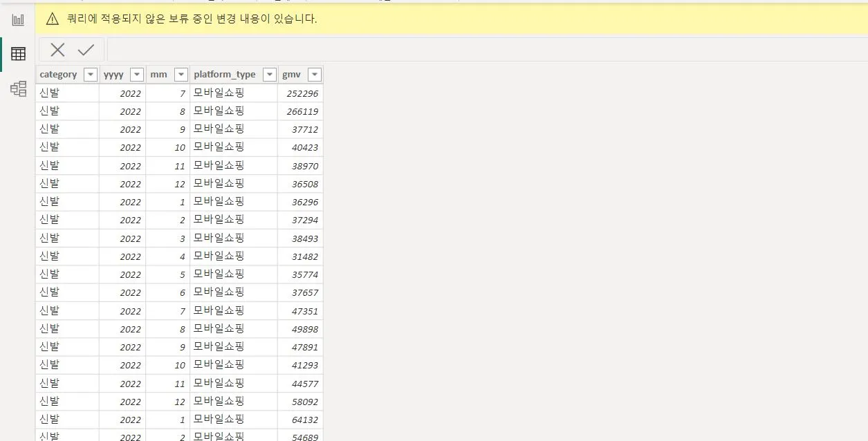Switch to the Data table view
868x441 pixels.
pyautogui.click(x=18, y=54)
